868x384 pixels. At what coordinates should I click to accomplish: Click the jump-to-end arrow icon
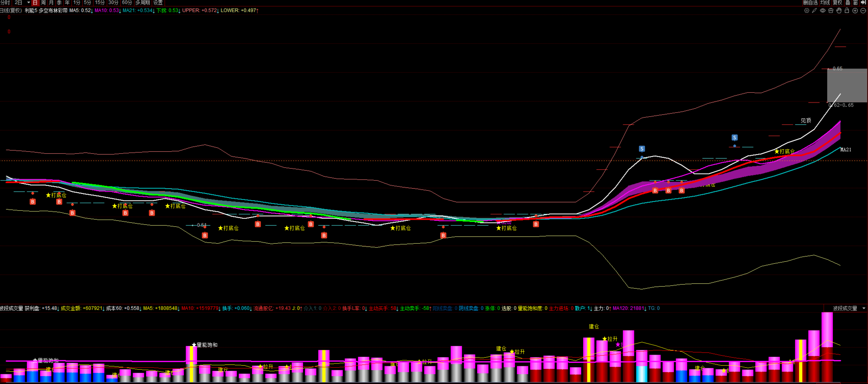pos(864,3)
